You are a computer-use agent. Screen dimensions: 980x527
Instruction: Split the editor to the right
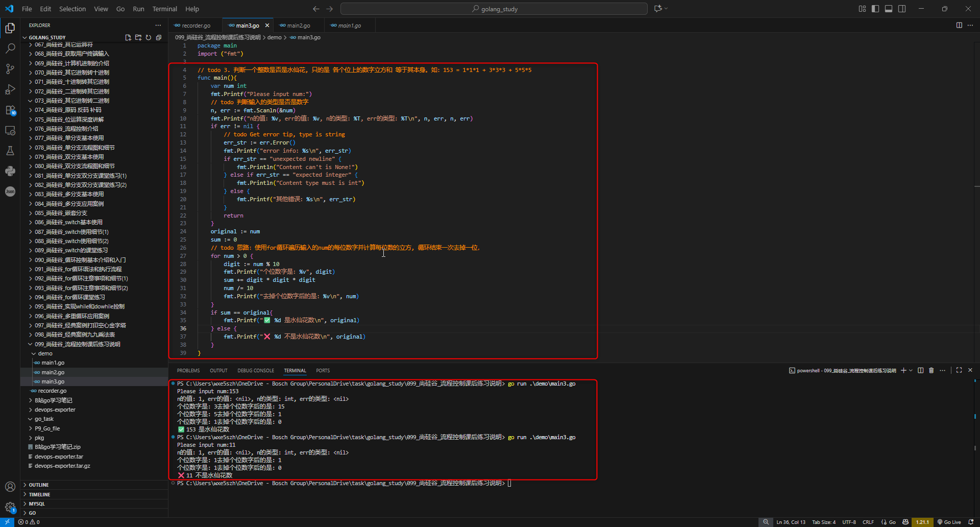click(x=959, y=25)
